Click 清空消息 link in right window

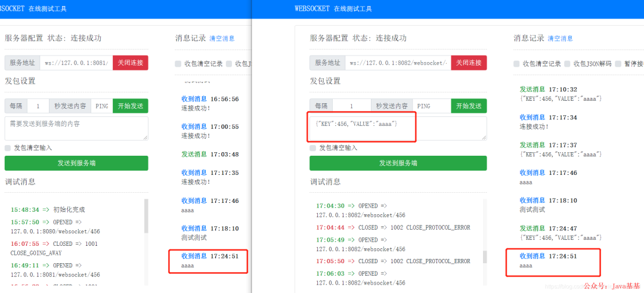click(560, 39)
